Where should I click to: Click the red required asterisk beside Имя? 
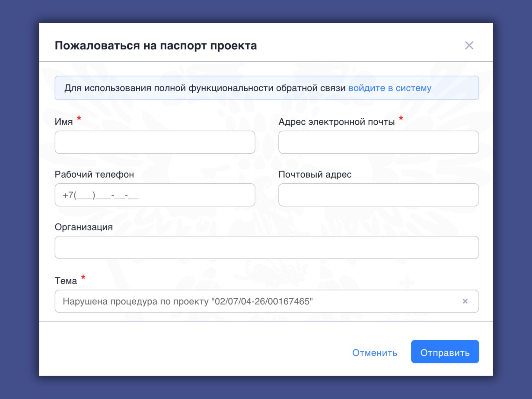click(79, 118)
